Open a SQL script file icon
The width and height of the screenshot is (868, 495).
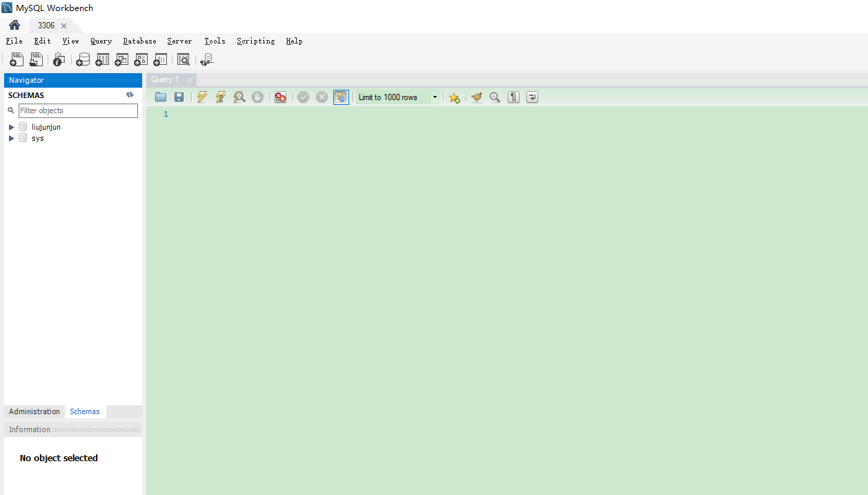click(36, 60)
